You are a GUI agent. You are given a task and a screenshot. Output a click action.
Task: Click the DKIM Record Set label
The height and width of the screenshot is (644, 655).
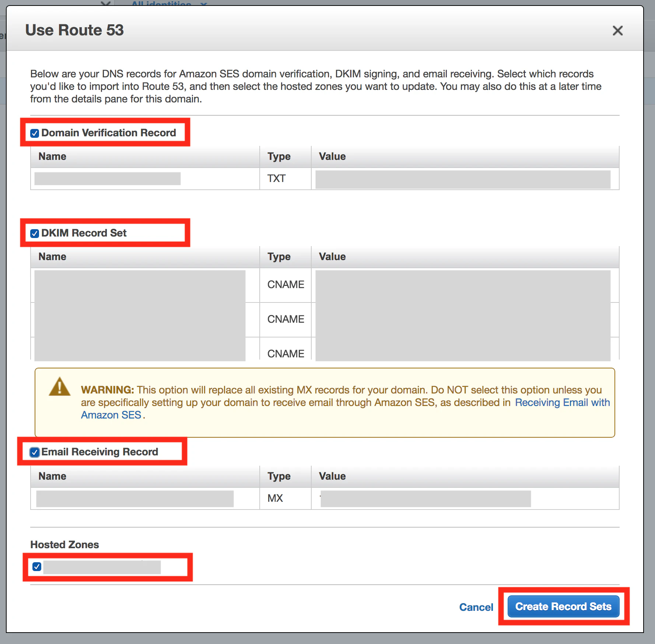(84, 233)
